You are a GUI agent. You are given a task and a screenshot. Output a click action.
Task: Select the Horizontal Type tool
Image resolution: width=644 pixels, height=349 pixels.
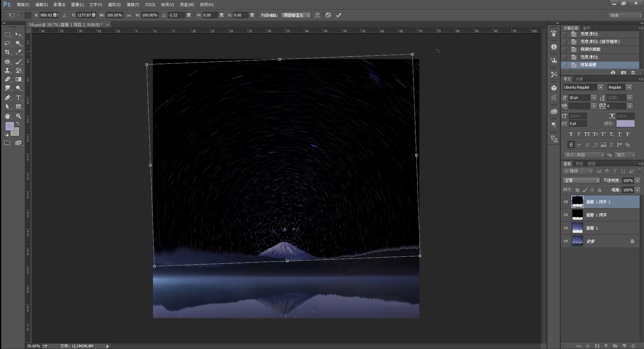18,98
